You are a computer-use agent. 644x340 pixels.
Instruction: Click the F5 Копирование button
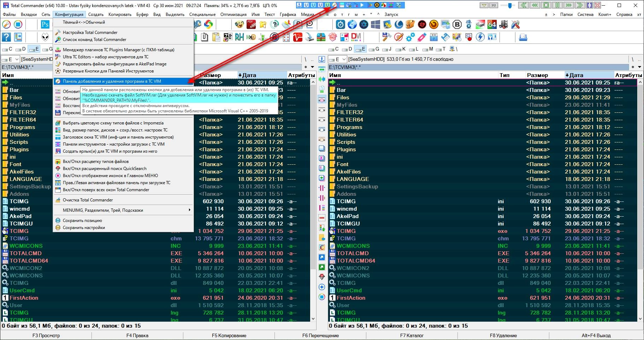click(x=229, y=335)
